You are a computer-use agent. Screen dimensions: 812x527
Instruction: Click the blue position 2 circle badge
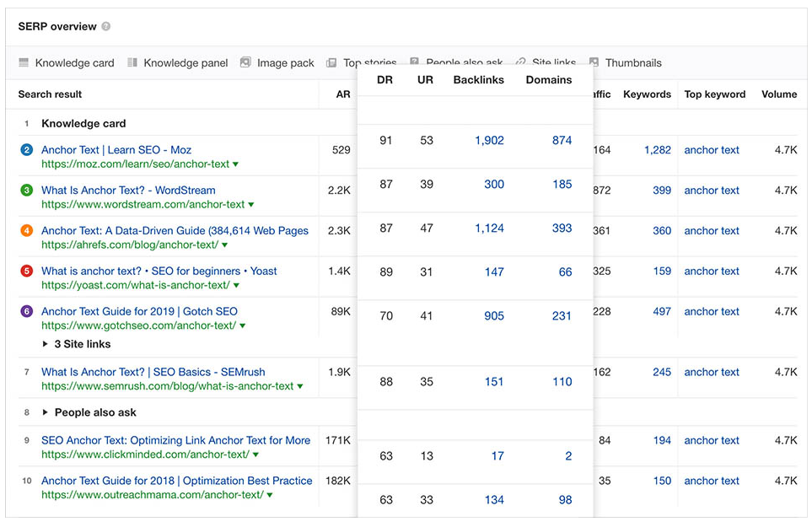coord(26,150)
